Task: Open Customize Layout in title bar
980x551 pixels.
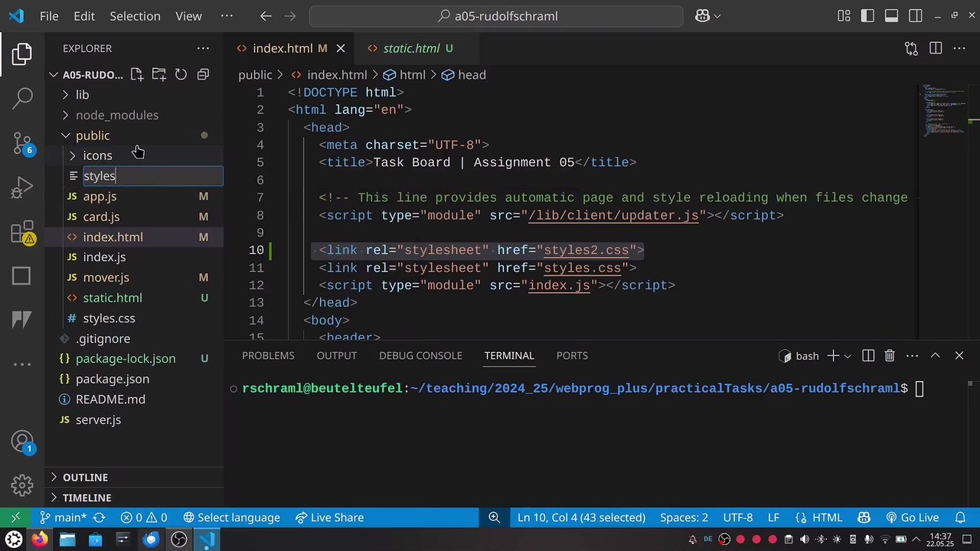Action: [x=844, y=15]
